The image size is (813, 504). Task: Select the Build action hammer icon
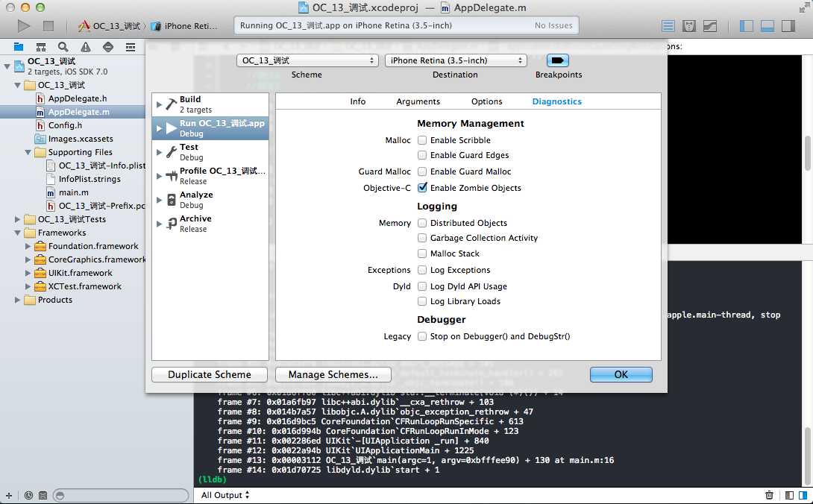[x=172, y=104]
